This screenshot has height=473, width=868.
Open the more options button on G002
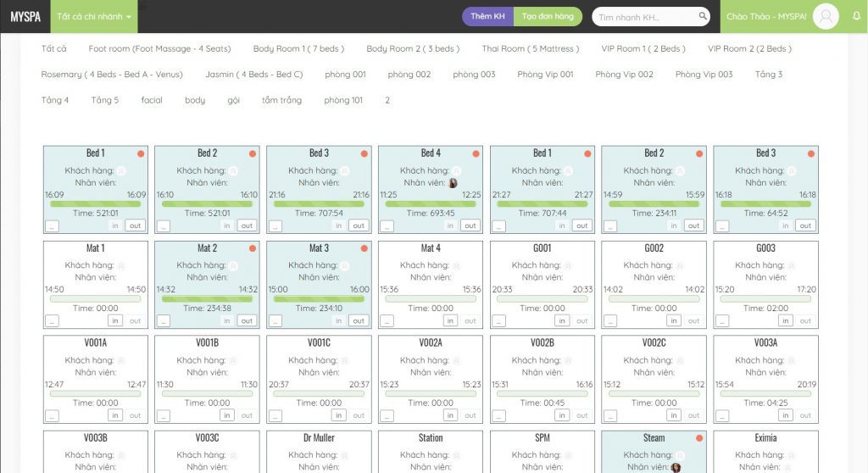pos(610,320)
